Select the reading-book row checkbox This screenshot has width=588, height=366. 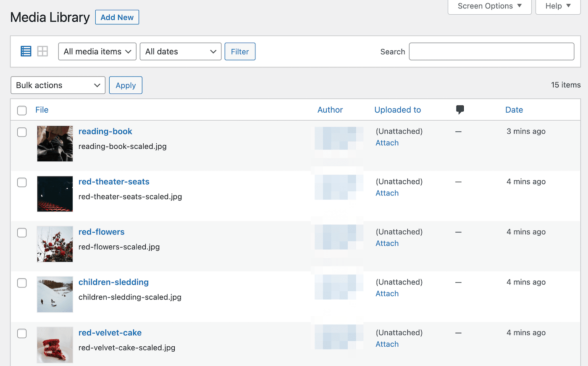click(22, 132)
